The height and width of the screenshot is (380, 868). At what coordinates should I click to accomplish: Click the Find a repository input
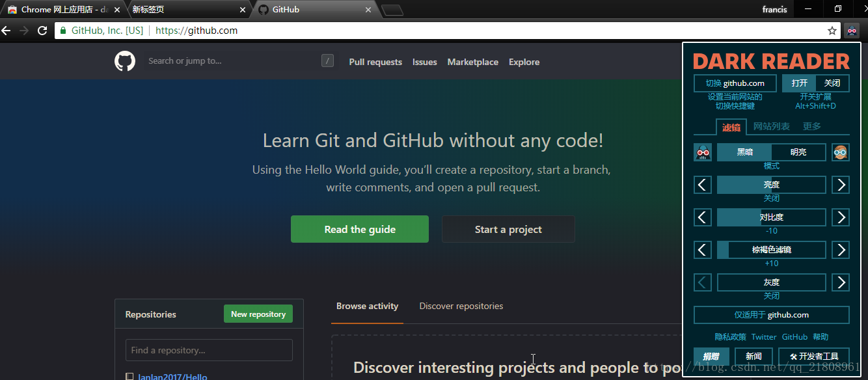[x=209, y=350]
